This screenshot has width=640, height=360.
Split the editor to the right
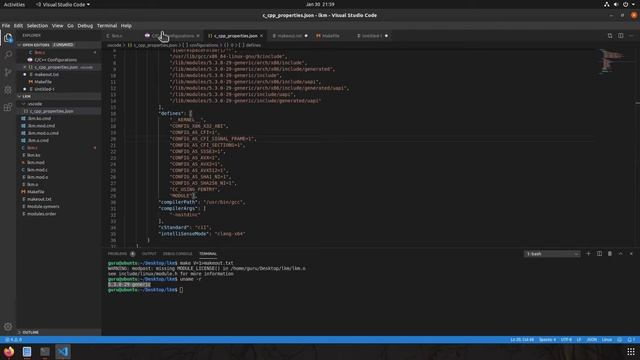click(620, 36)
